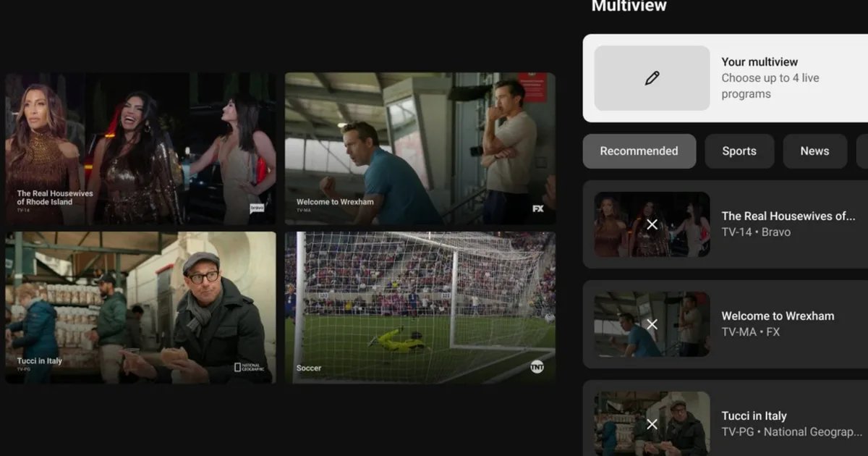Switch to the News filter tab
This screenshot has height=456, width=868.
pos(814,151)
